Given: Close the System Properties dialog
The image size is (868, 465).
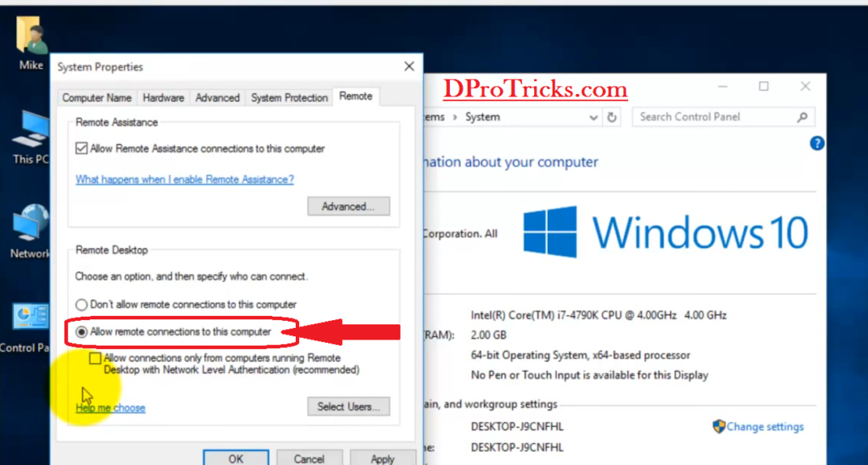Looking at the screenshot, I should tap(409, 66).
